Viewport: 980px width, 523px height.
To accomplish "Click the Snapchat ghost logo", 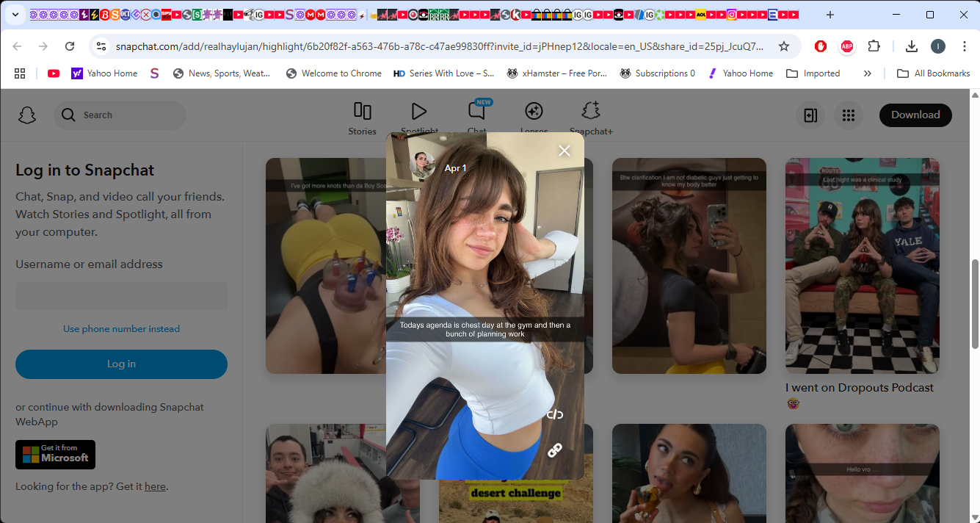I will tap(27, 115).
